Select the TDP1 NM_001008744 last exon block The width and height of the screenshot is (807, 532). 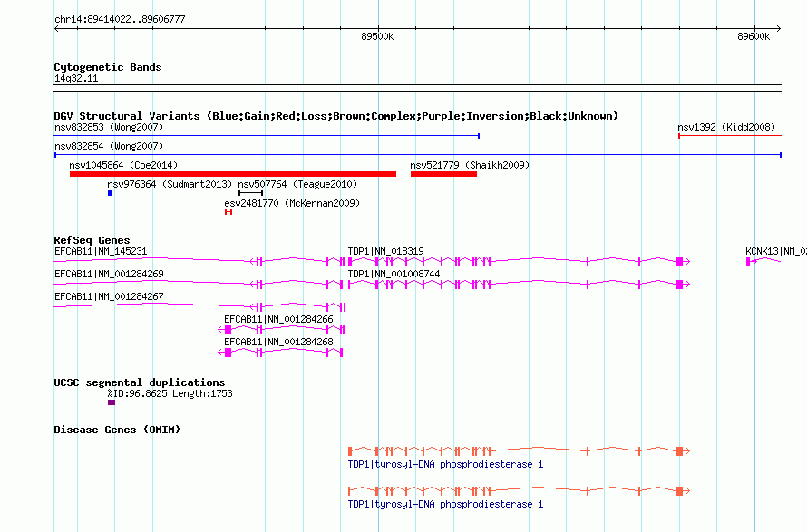point(679,285)
